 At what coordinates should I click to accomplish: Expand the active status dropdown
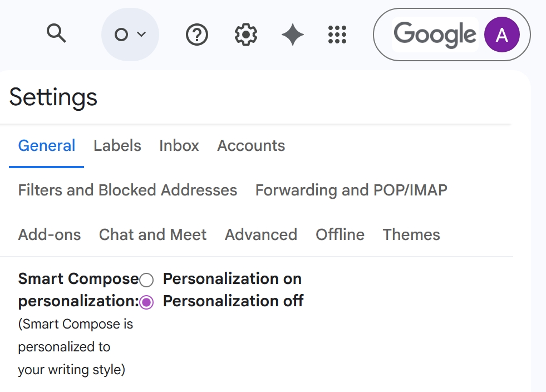[x=130, y=35]
